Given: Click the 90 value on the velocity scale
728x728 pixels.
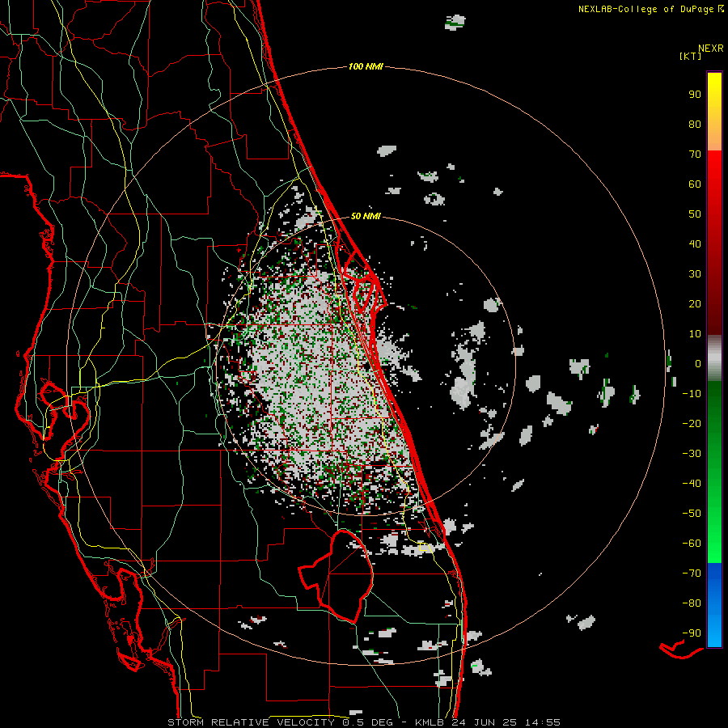Looking at the screenshot, I should coord(695,95).
